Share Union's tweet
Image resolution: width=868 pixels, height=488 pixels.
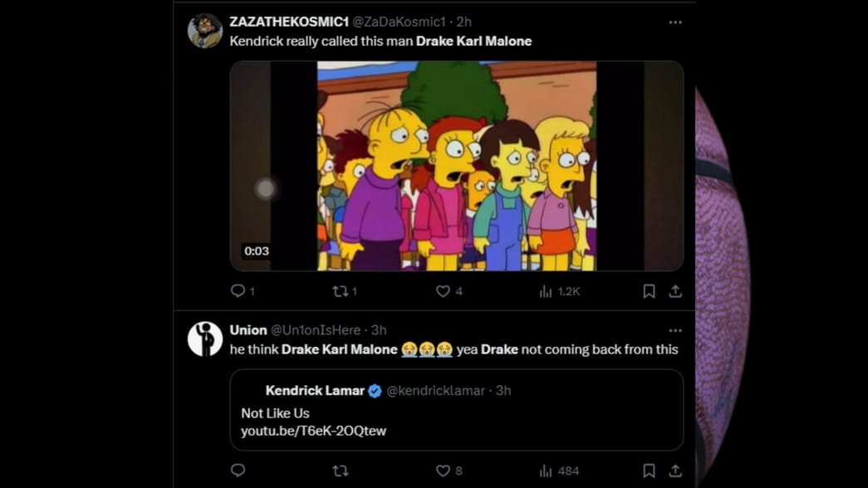(x=675, y=471)
